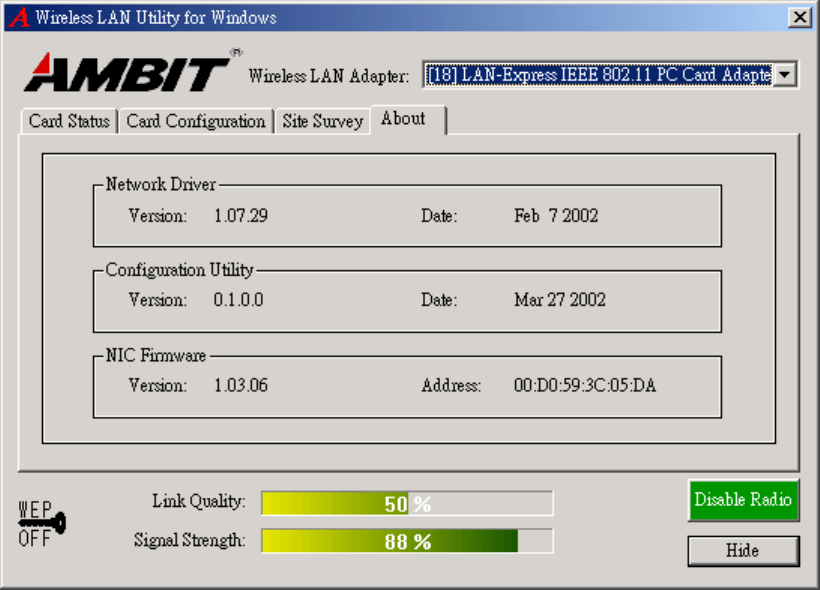Go to the Site Survey tab
This screenshot has width=820, height=590.
tap(323, 121)
